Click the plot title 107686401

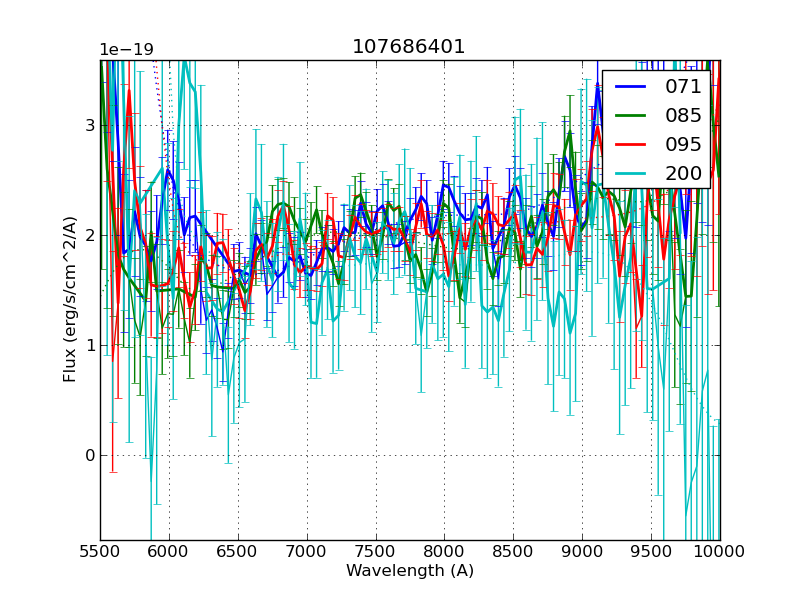(x=408, y=47)
